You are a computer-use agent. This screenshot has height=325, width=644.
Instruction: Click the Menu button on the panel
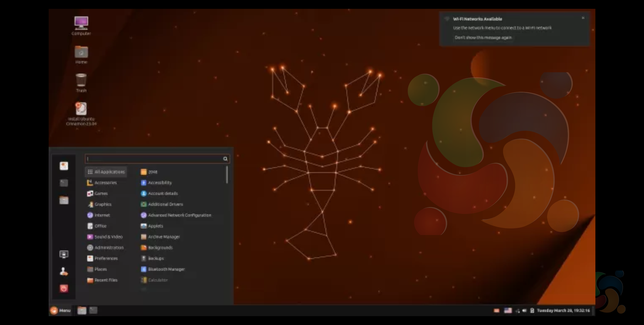point(60,311)
